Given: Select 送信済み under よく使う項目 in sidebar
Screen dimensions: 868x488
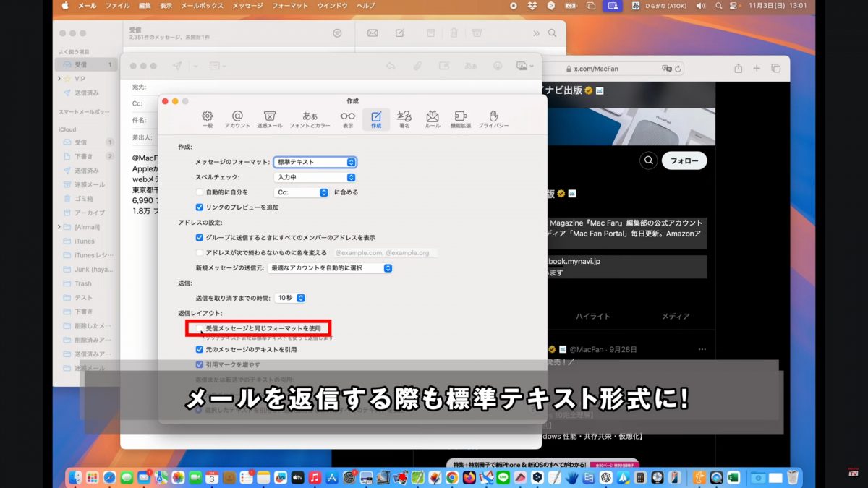Looking at the screenshot, I should (87, 93).
